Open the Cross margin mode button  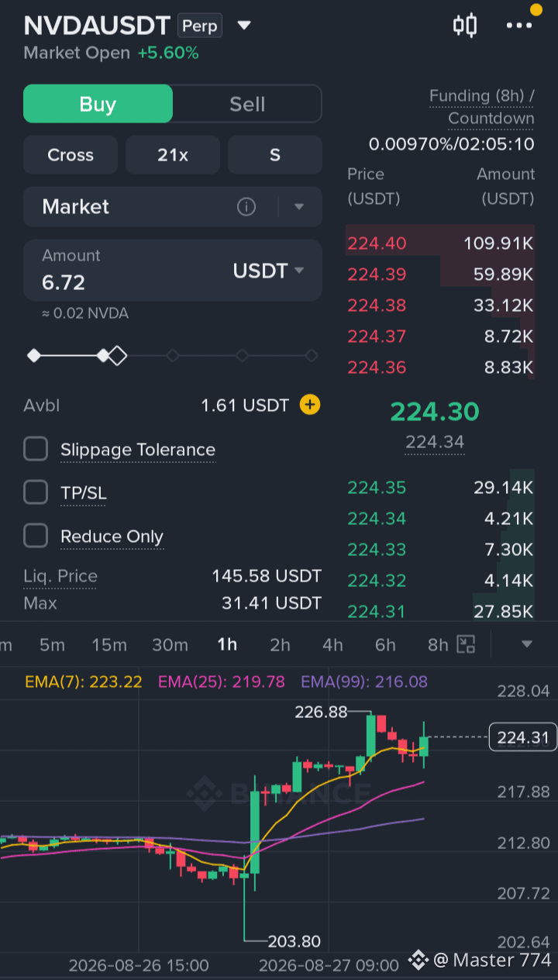click(x=71, y=155)
